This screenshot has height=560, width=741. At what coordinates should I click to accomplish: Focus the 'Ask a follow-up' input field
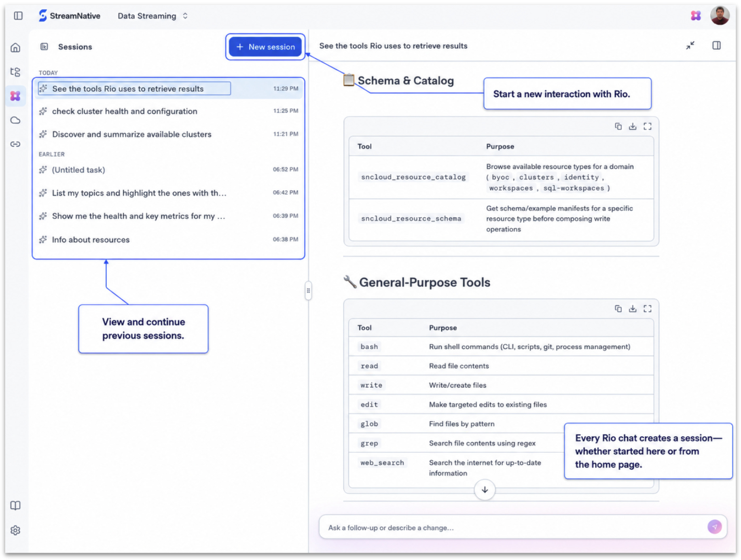514,527
